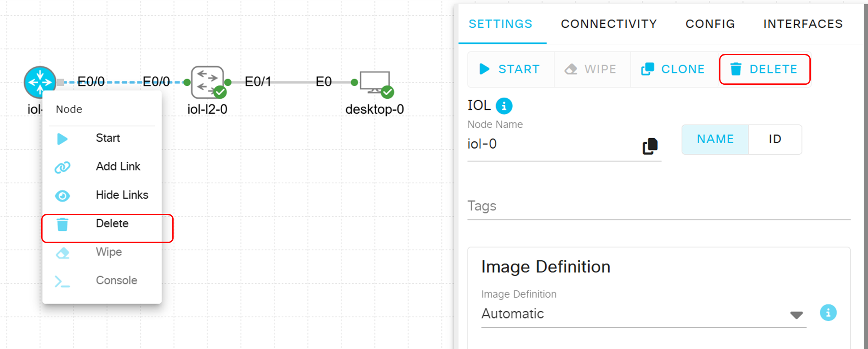Switch label display to NAME
868x349 pixels.
(x=715, y=139)
